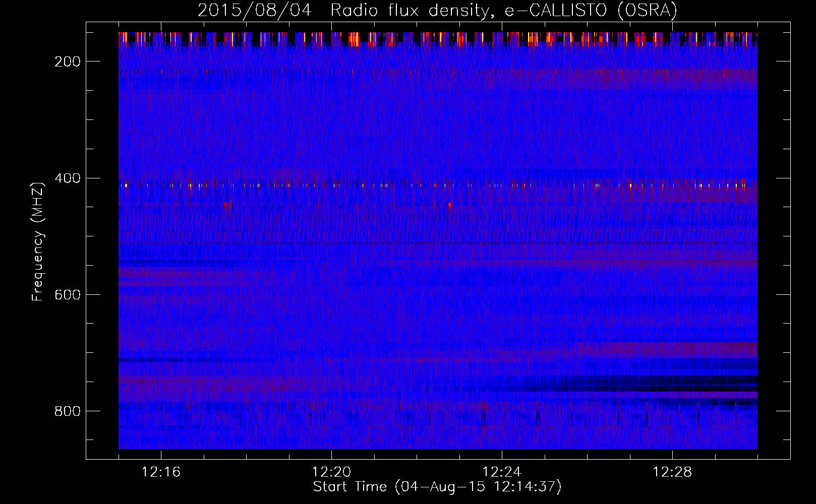Click the 12:16 time tick label
Image resolution: width=816 pixels, height=504 pixels.
coord(161,472)
